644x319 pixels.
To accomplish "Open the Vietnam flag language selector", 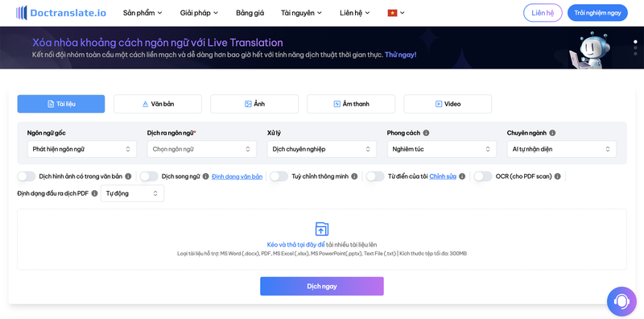I will coord(396,13).
